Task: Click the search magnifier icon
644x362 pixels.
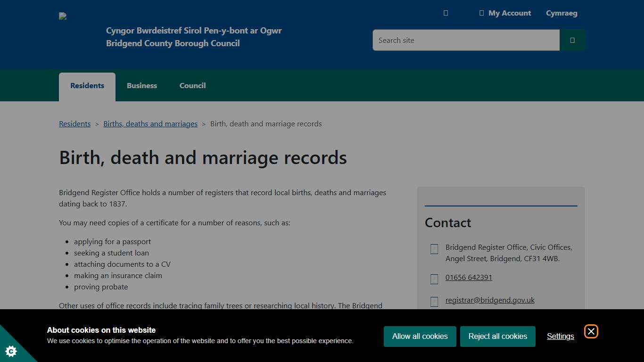Action: tap(572, 40)
